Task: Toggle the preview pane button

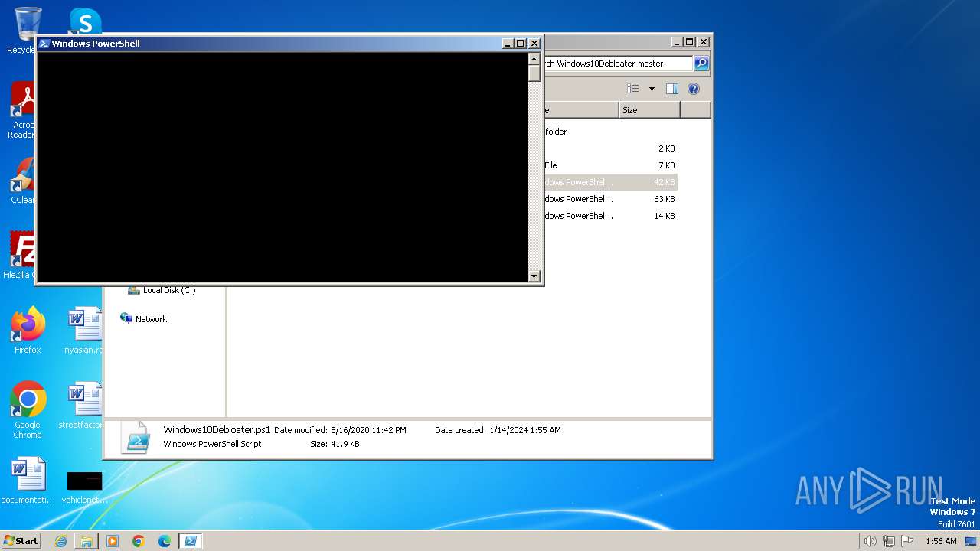Action: pyautogui.click(x=671, y=89)
